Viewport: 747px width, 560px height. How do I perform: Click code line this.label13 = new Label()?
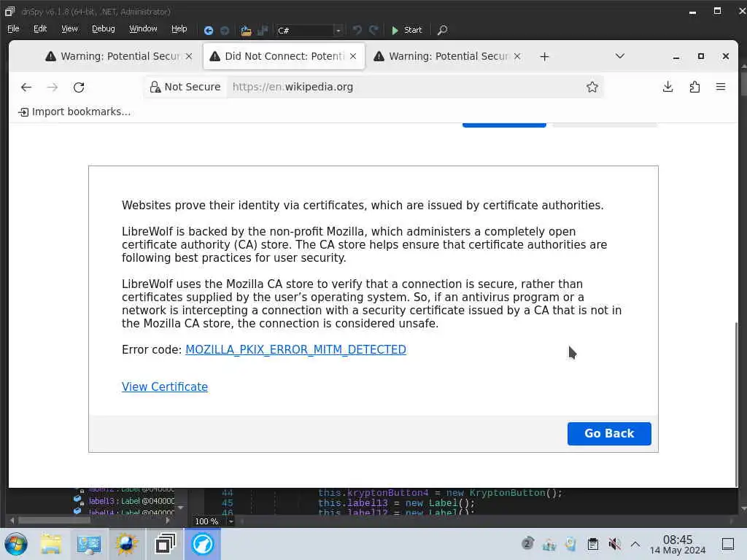396,503
